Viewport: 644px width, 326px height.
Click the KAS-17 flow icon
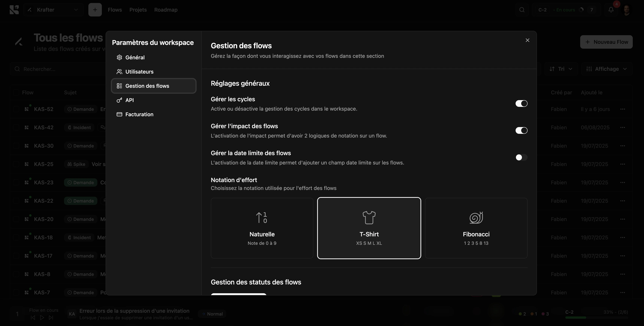(27, 256)
